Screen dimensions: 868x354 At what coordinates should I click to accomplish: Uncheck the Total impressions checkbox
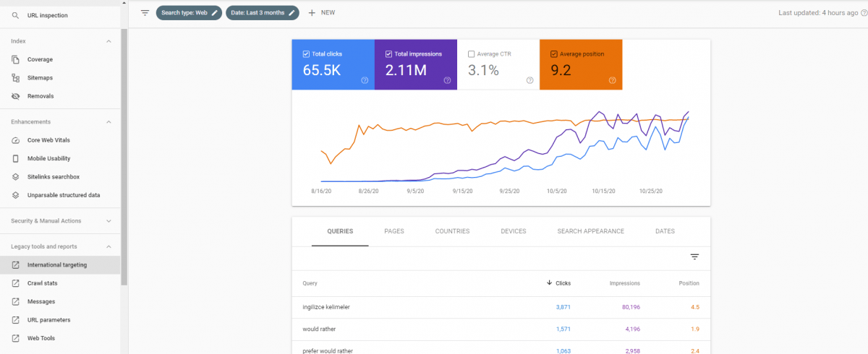[x=389, y=54]
